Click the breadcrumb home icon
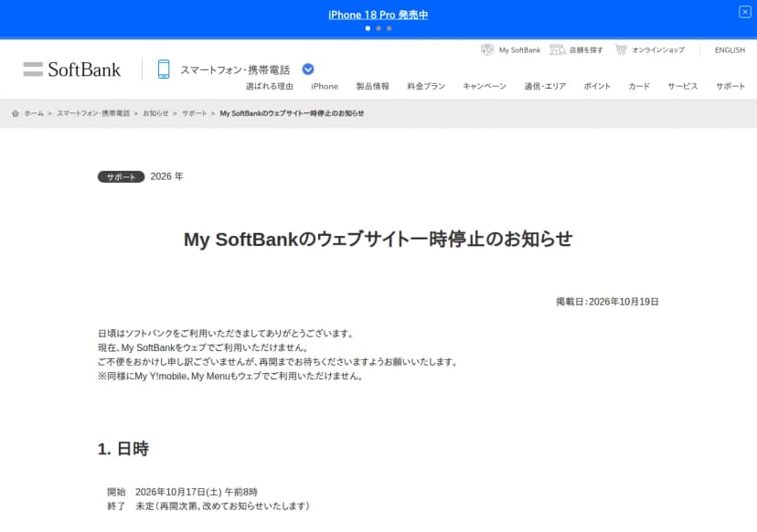The height and width of the screenshot is (532, 757). (16, 113)
